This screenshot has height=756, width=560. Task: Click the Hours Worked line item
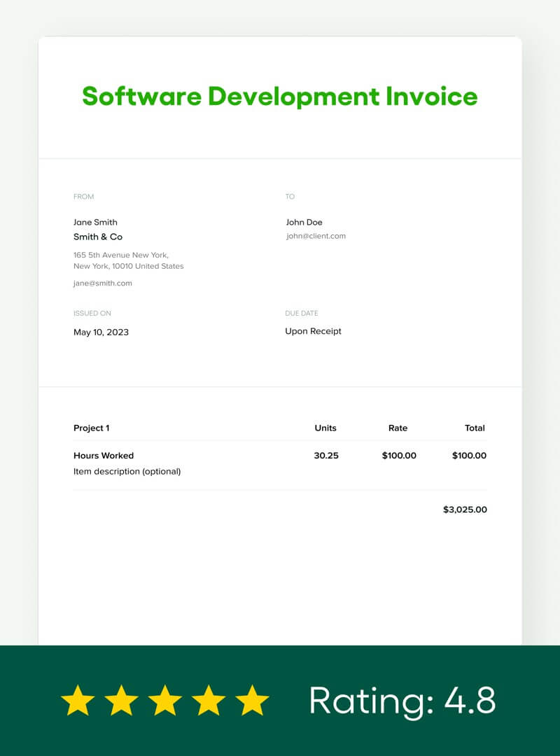coord(104,456)
